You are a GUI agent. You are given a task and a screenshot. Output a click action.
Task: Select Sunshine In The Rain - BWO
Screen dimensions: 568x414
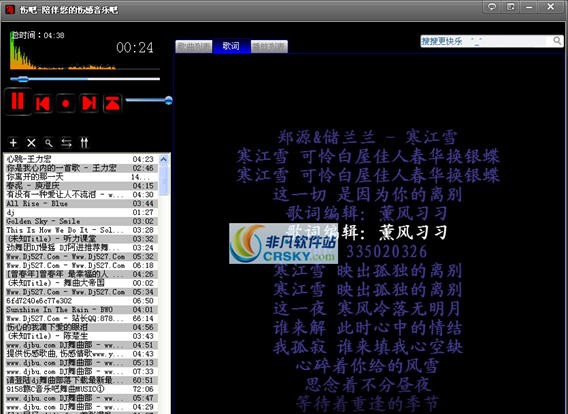click(81, 310)
